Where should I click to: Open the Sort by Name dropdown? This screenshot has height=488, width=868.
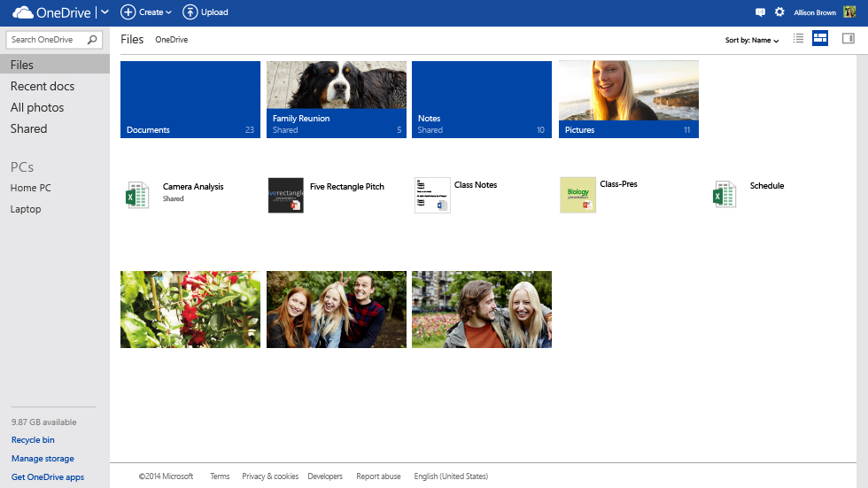pyautogui.click(x=752, y=41)
